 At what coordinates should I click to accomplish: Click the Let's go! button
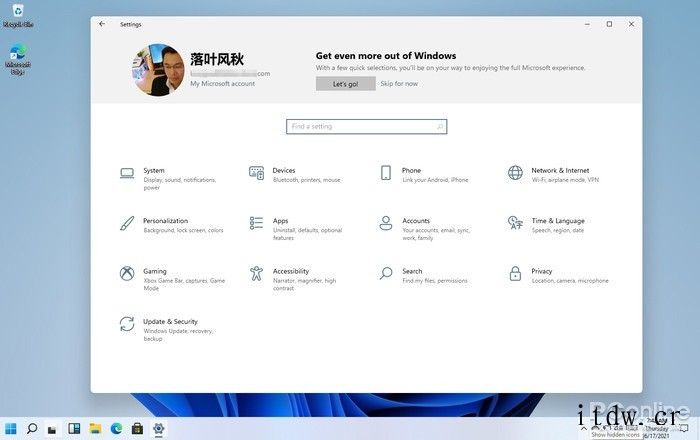pyautogui.click(x=345, y=84)
